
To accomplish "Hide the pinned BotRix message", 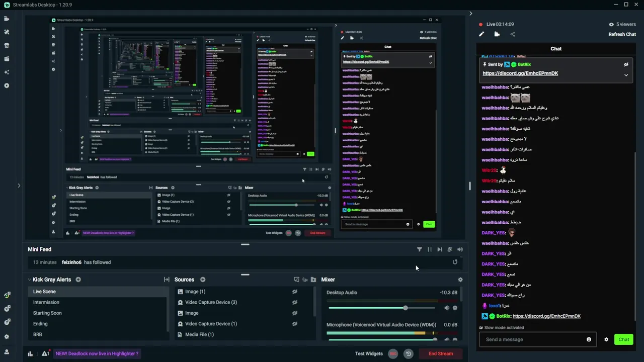I will [626, 64].
